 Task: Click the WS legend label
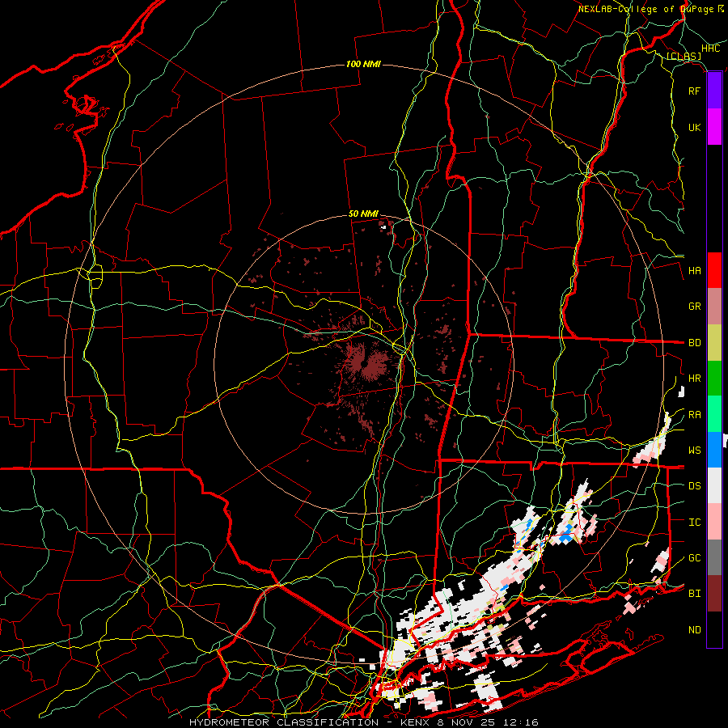(694, 451)
